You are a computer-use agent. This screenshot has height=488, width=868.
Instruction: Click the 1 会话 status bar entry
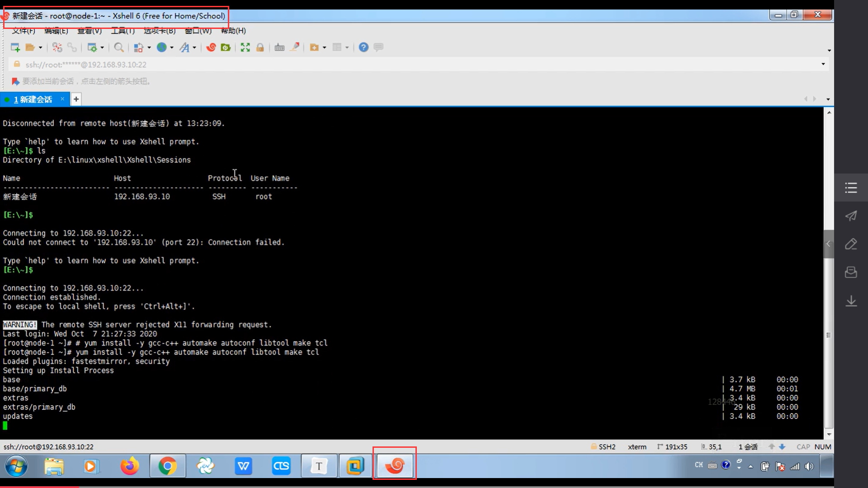[x=748, y=447]
